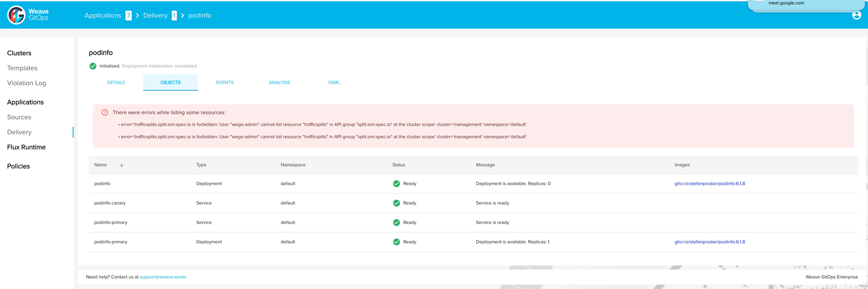Click the Name column sort arrow

[122, 165]
